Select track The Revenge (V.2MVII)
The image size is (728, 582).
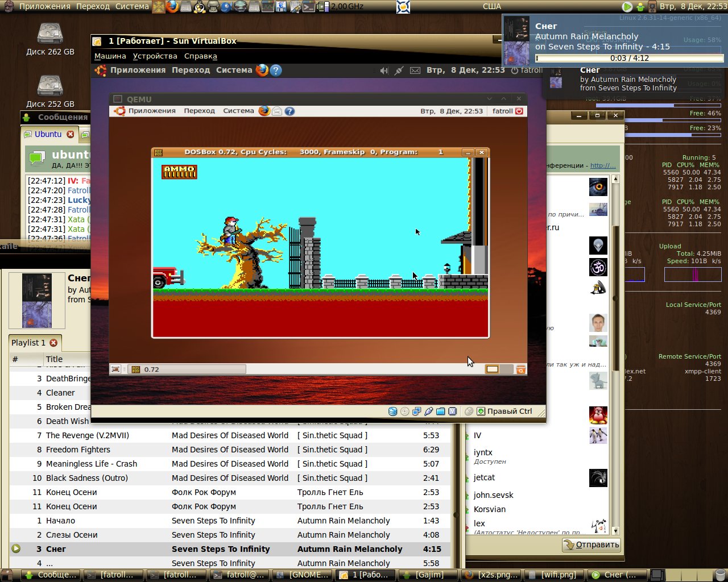(230, 435)
